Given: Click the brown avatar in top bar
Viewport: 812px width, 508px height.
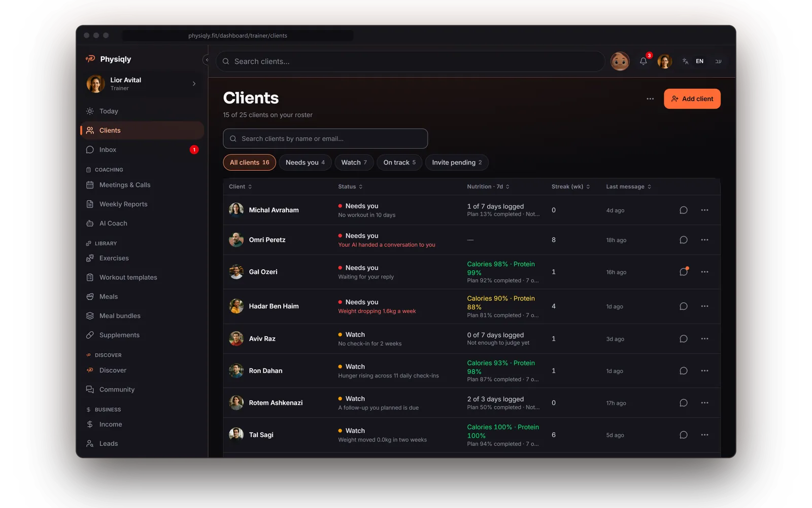Looking at the screenshot, I should click(x=620, y=61).
